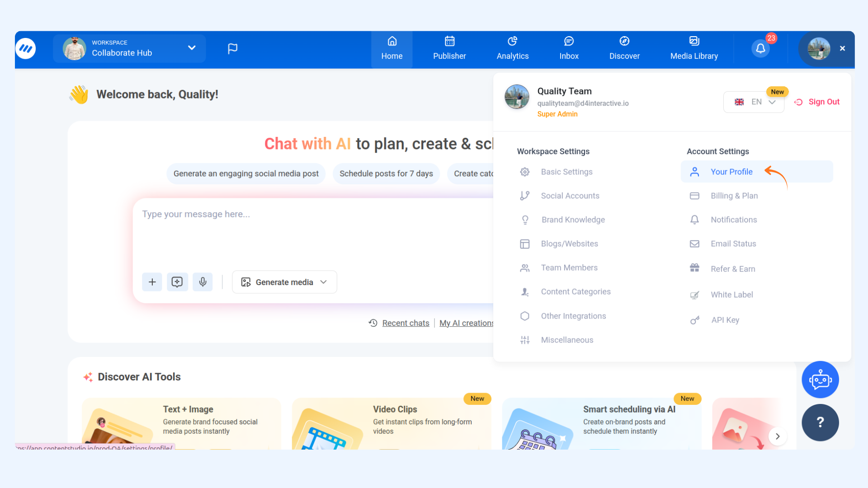Click the ContentStudio logo icon
This screenshot has height=488, width=868.
coord(26,48)
